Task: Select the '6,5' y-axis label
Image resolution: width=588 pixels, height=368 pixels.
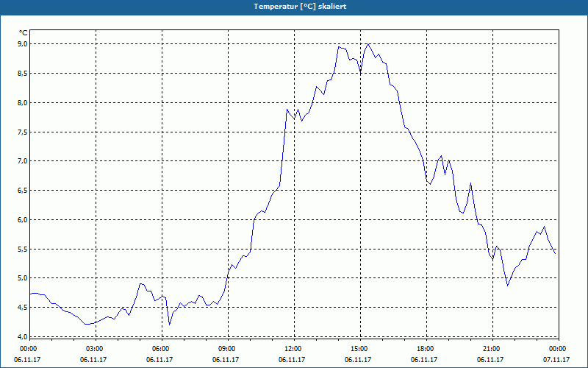Action: point(23,191)
